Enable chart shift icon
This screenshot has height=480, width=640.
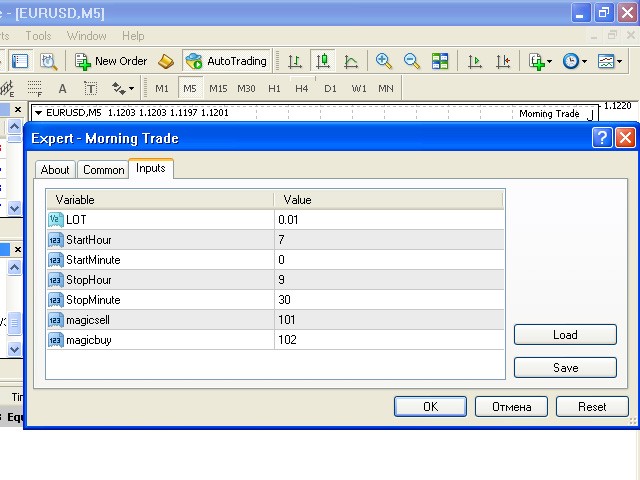click(503, 62)
